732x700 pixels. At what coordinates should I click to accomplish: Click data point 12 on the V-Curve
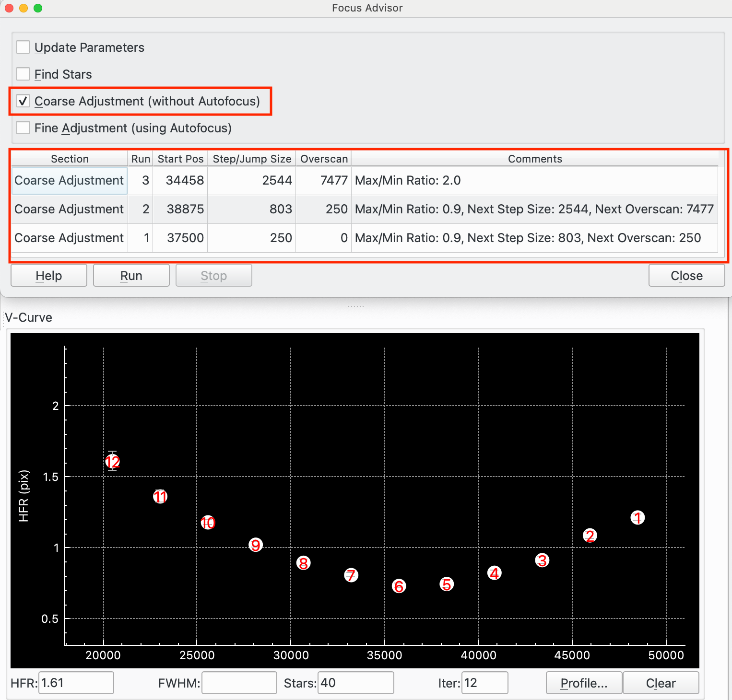tap(112, 462)
